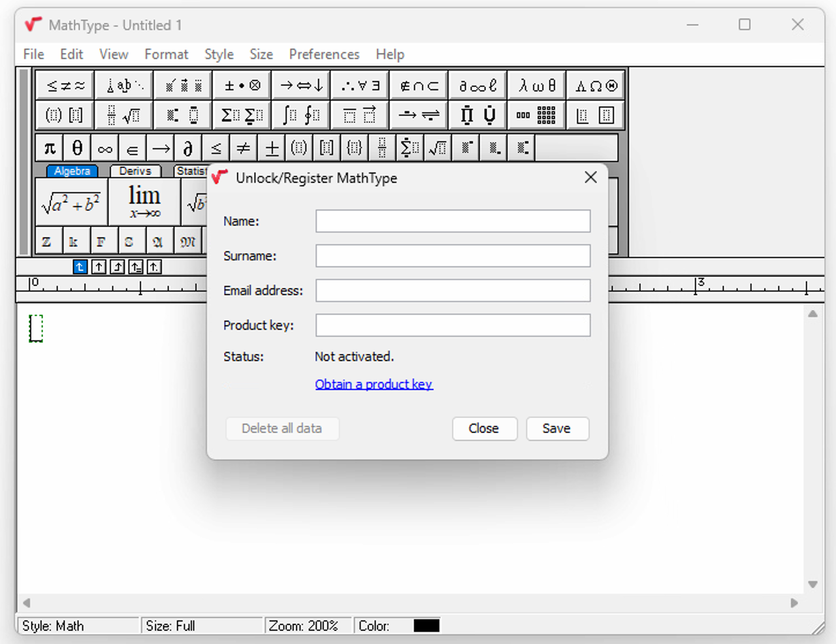Insert square brackets template from small bar
The image size is (836, 644).
pyautogui.click(x=327, y=148)
